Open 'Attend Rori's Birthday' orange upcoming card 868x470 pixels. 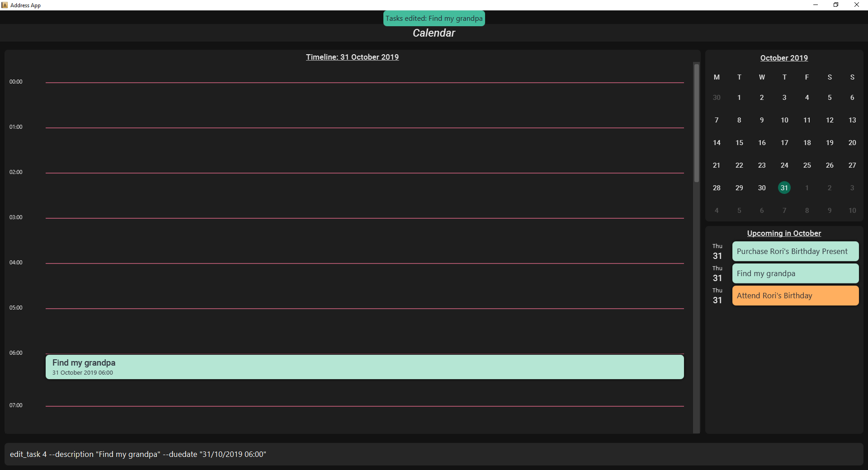(795, 296)
